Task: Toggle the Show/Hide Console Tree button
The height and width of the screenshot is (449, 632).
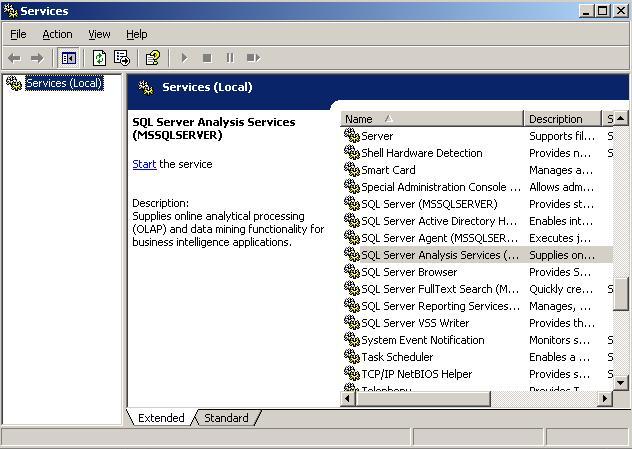Action: (x=68, y=58)
